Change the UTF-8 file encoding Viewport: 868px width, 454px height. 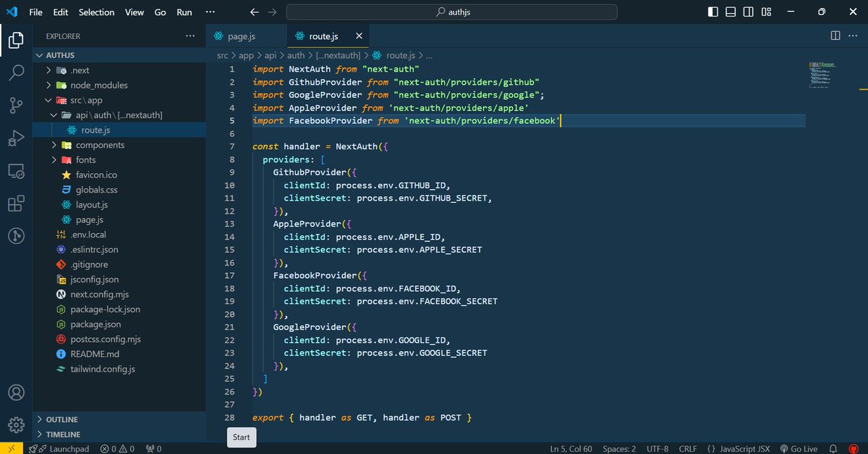click(658, 448)
